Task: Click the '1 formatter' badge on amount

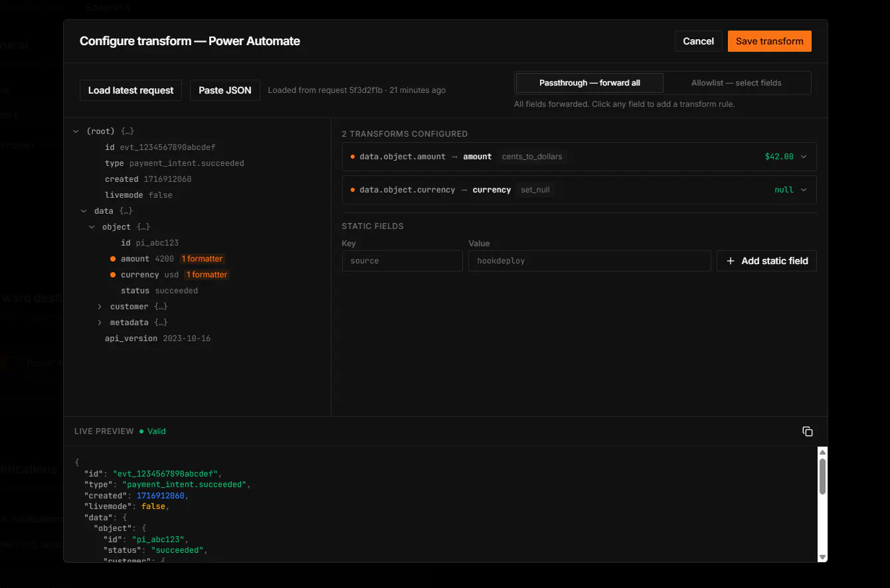Action: click(203, 259)
